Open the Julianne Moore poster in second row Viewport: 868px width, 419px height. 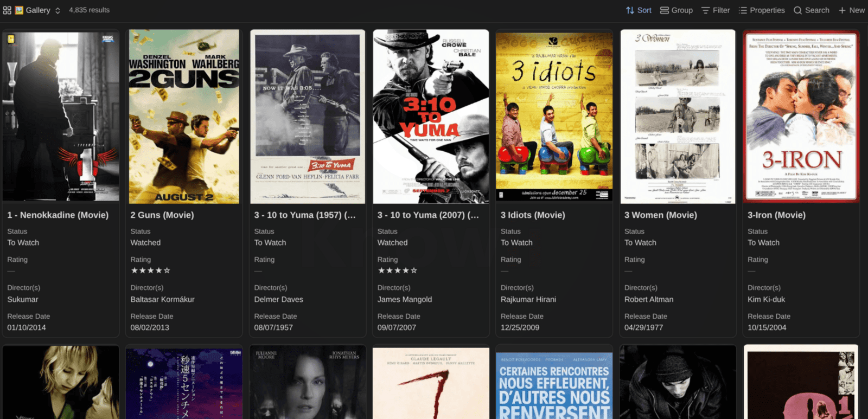(308, 383)
